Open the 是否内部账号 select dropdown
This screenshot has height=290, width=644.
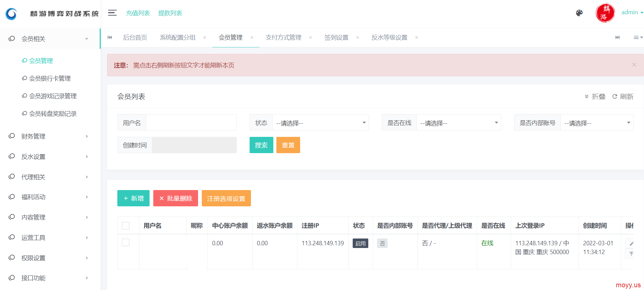(597, 122)
